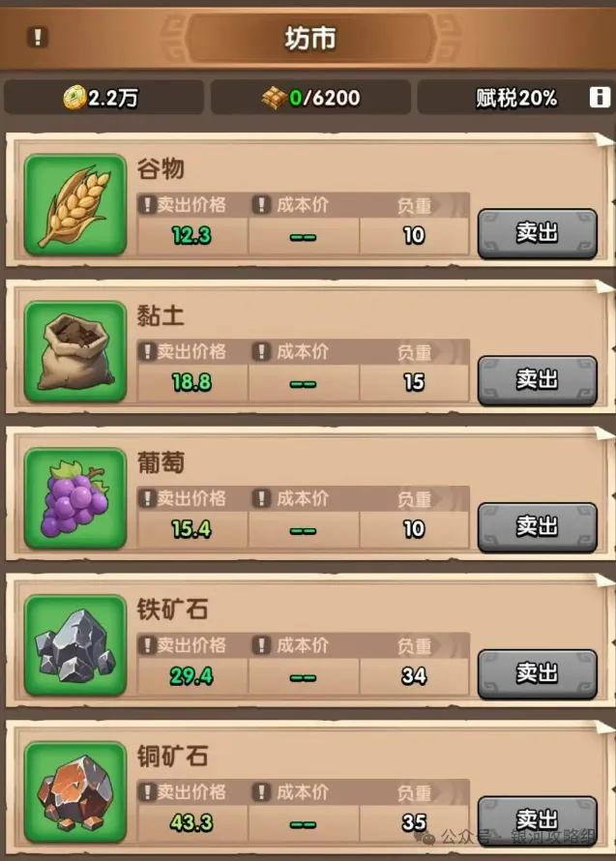Tap the copper ore (铜矿石) icon
The width and height of the screenshot is (616, 861).
point(75,791)
